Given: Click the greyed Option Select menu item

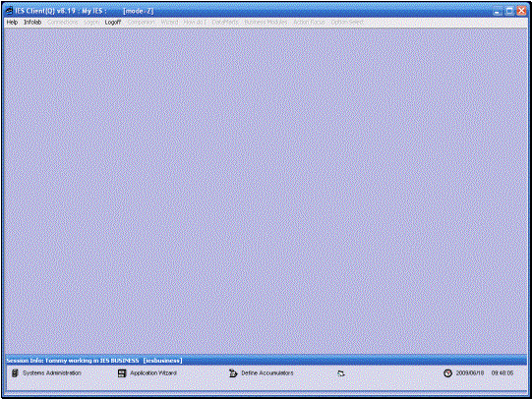Looking at the screenshot, I should pos(347,22).
